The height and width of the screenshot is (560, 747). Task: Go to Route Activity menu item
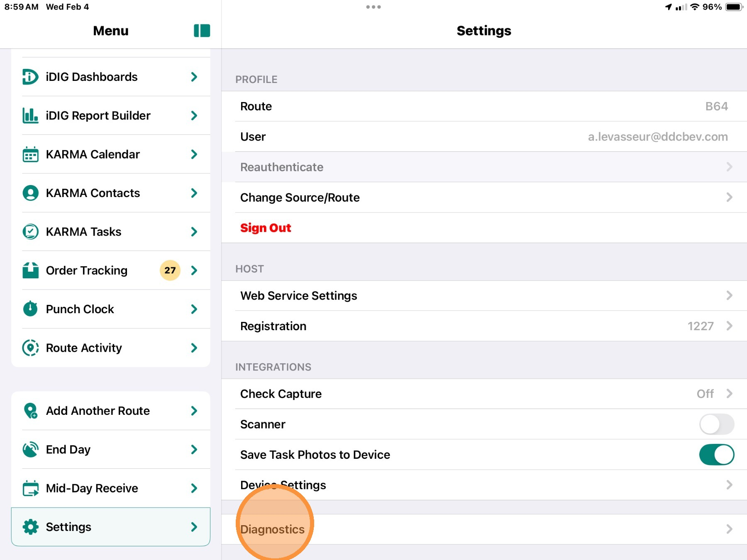111,348
